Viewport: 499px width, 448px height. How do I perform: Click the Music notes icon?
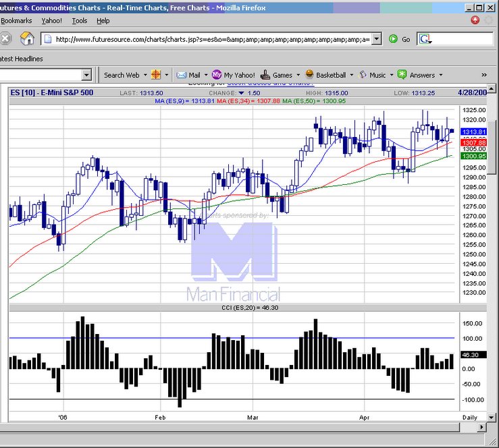[363, 75]
